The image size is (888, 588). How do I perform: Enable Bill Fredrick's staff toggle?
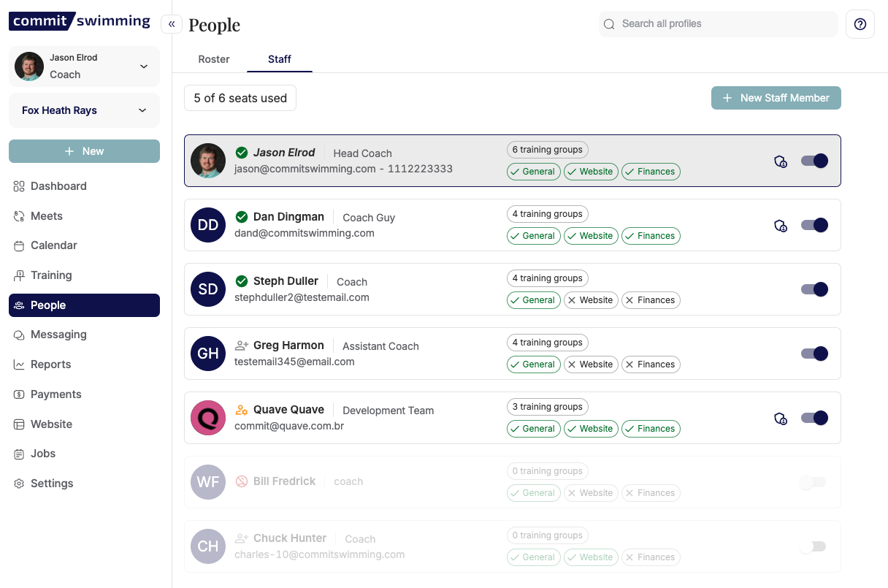point(813,482)
